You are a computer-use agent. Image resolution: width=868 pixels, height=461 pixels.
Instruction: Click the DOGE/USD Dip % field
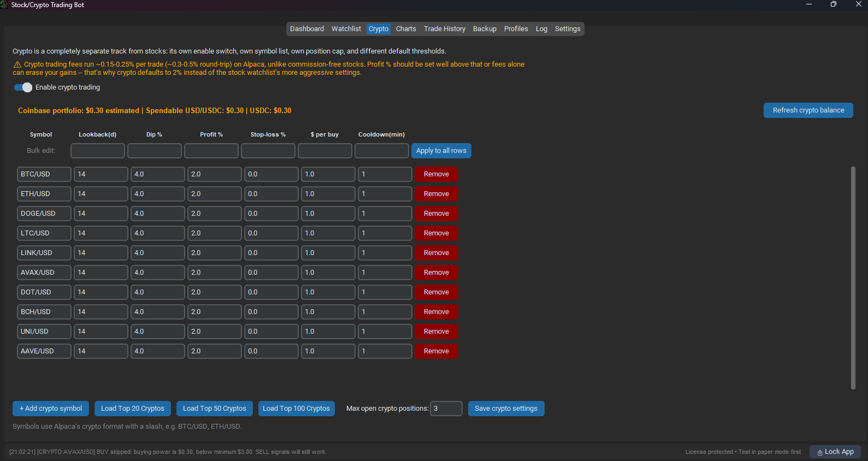[x=158, y=214]
